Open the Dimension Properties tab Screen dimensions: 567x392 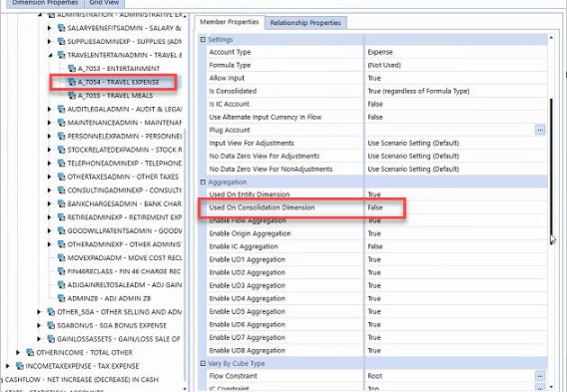pyautogui.click(x=45, y=3)
